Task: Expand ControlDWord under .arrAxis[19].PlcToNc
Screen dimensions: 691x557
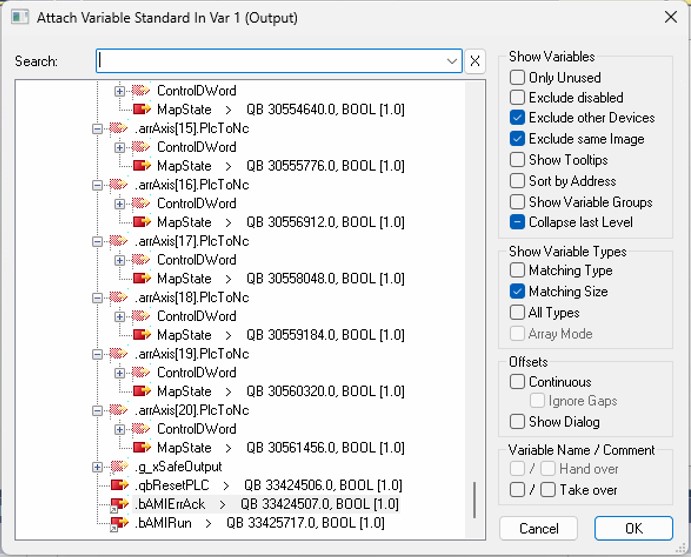Action: (119, 373)
